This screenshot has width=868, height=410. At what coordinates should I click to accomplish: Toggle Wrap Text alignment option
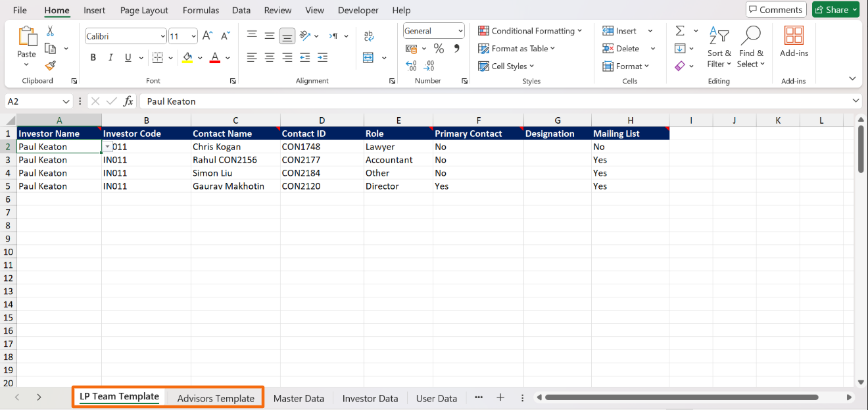(368, 36)
